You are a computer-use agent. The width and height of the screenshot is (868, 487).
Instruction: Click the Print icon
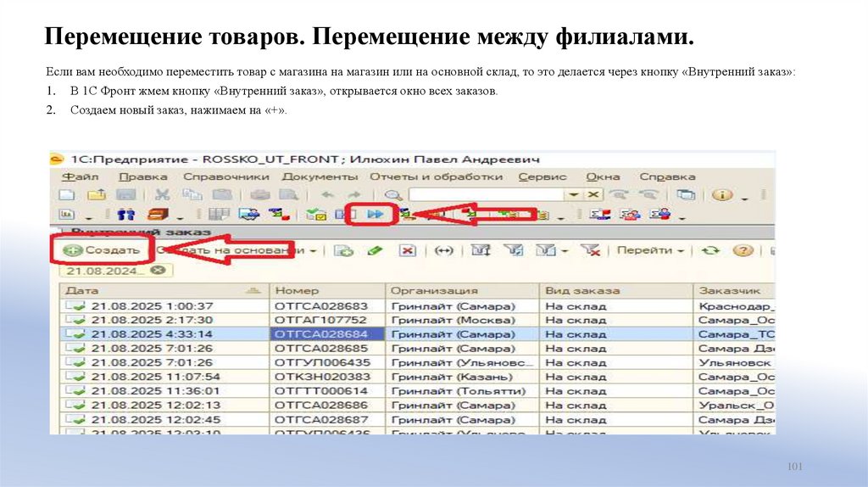(259, 194)
